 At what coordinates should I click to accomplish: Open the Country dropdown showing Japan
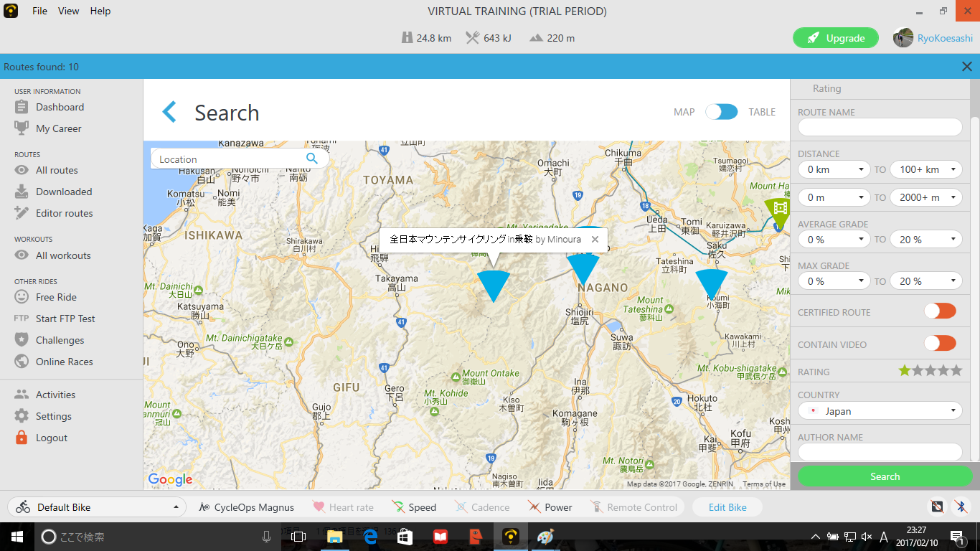pyautogui.click(x=880, y=411)
